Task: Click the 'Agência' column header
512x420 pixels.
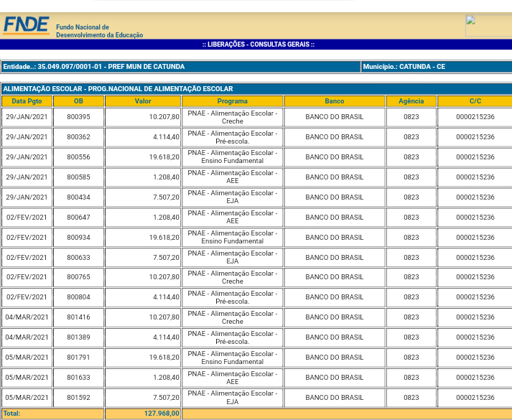Action: (411, 101)
